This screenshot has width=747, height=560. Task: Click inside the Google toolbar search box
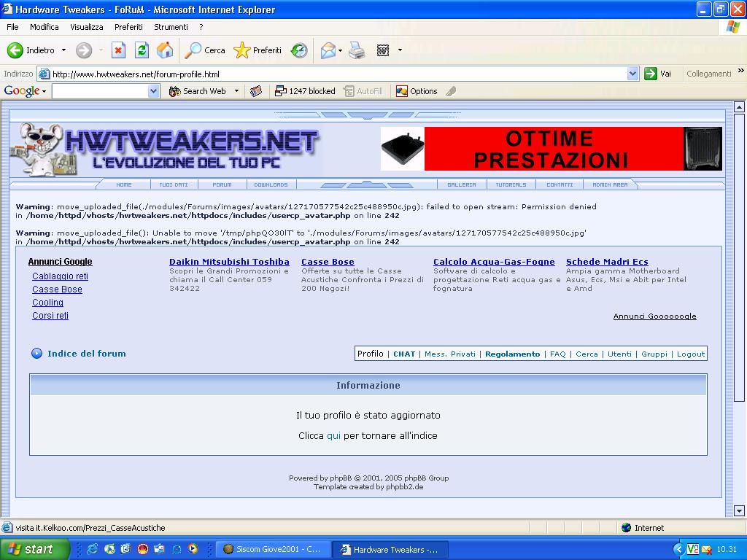[100, 91]
